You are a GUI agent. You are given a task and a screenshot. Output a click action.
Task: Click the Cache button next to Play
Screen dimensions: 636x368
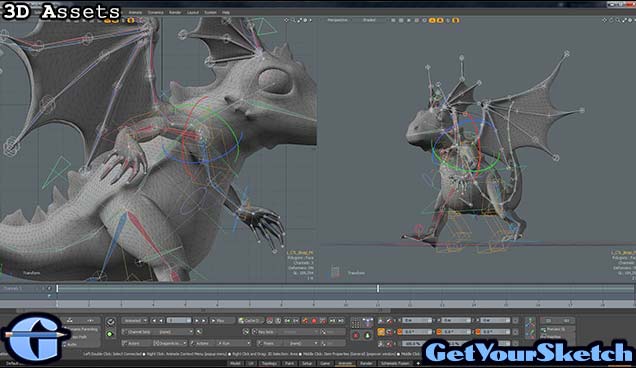(251, 321)
